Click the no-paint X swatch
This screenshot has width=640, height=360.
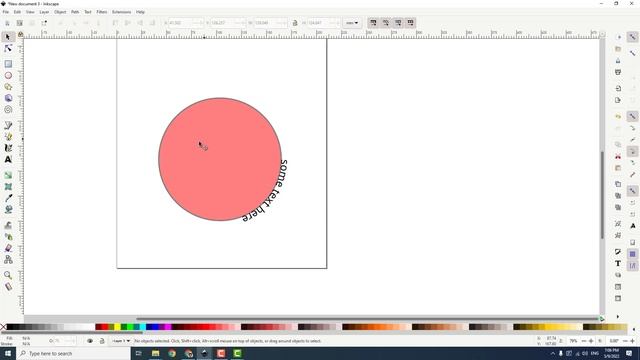3,327
